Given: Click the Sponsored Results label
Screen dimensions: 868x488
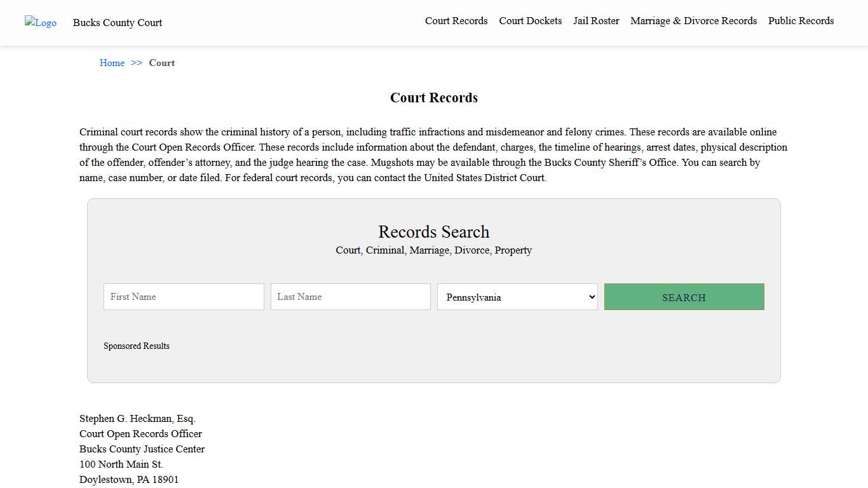Looking at the screenshot, I should (x=137, y=346).
